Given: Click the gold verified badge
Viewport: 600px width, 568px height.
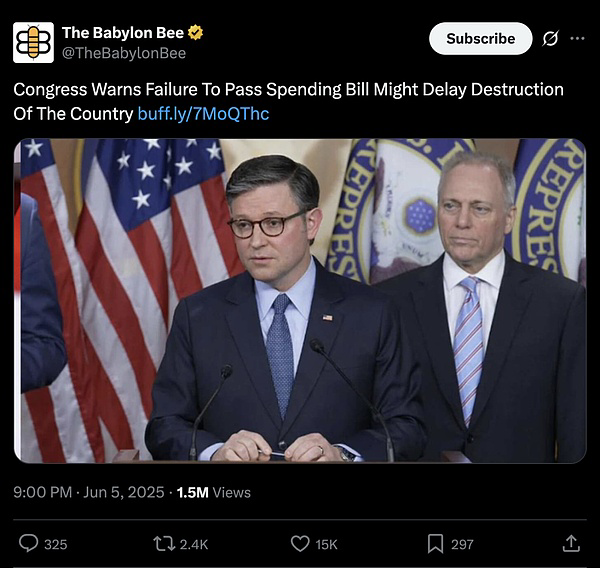Looking at the screenshot, I should [196, 33].
